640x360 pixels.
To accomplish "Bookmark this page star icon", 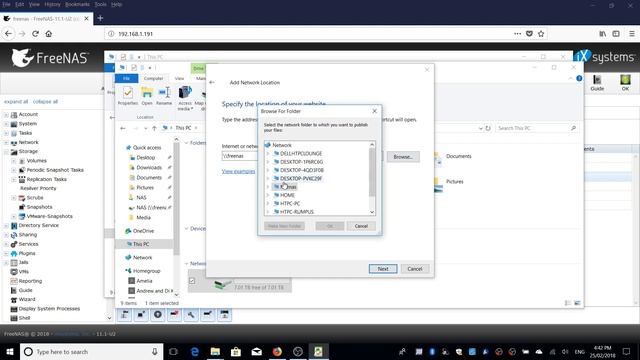I will 541,34.
